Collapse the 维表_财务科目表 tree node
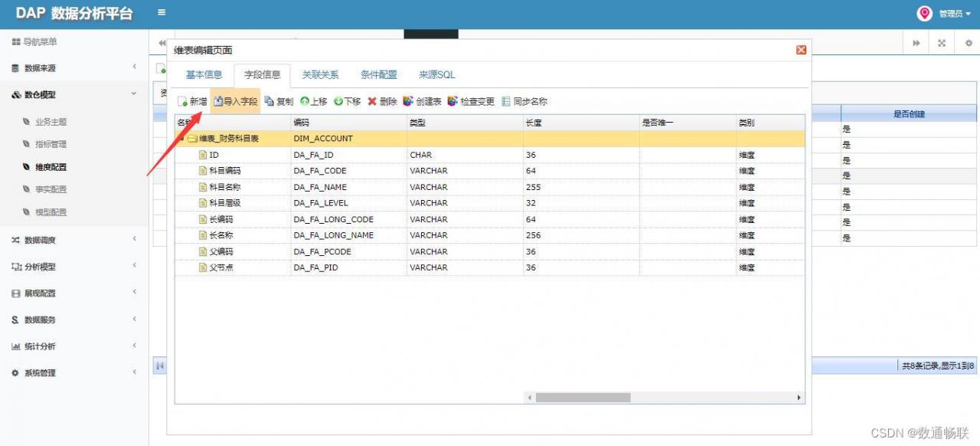This screenshot has width=980, height=446. [181, 139]
